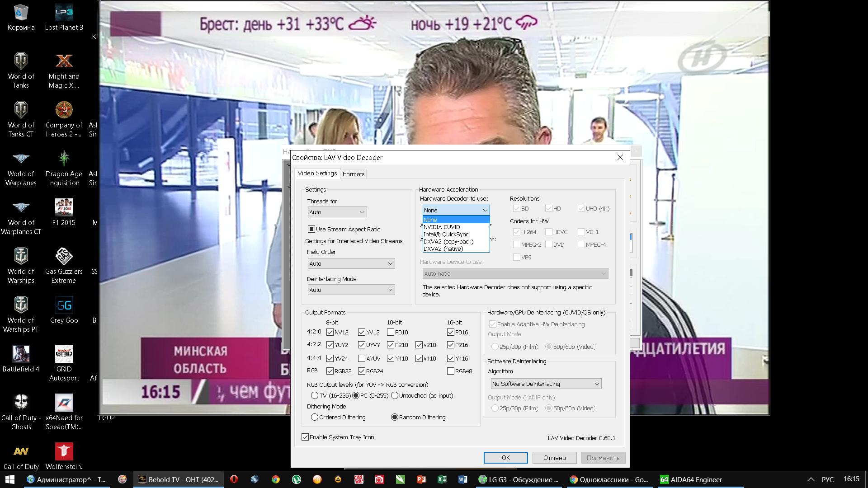This screenshot has height=488, width=868.
Task: Toggle Enable System Tray Icon
Action: 305,437
